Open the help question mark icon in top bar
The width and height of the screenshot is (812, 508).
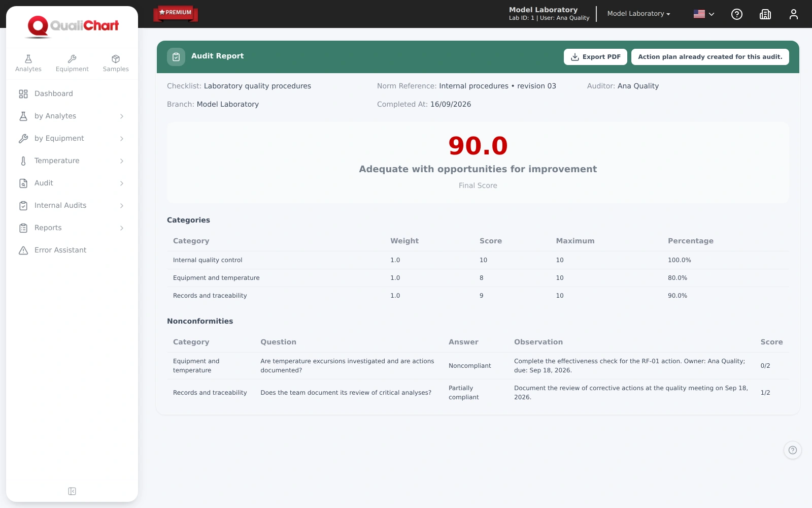coord(737,14)
